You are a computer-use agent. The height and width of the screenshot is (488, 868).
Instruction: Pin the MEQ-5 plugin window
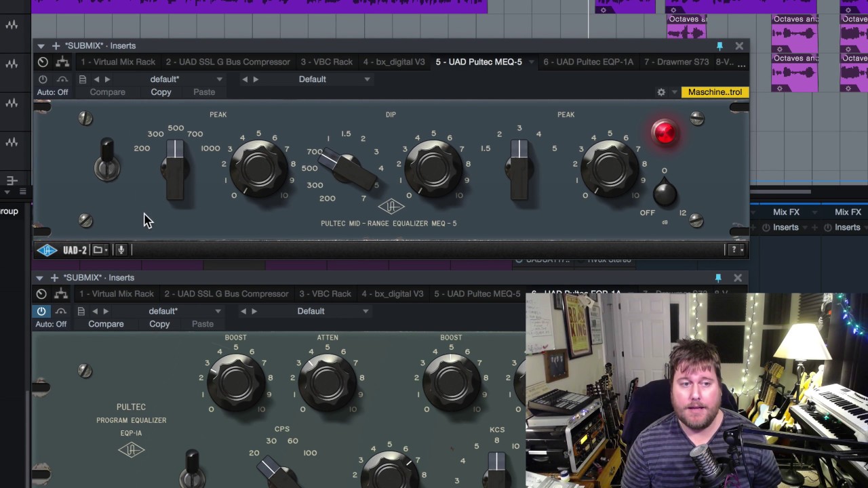719,45
